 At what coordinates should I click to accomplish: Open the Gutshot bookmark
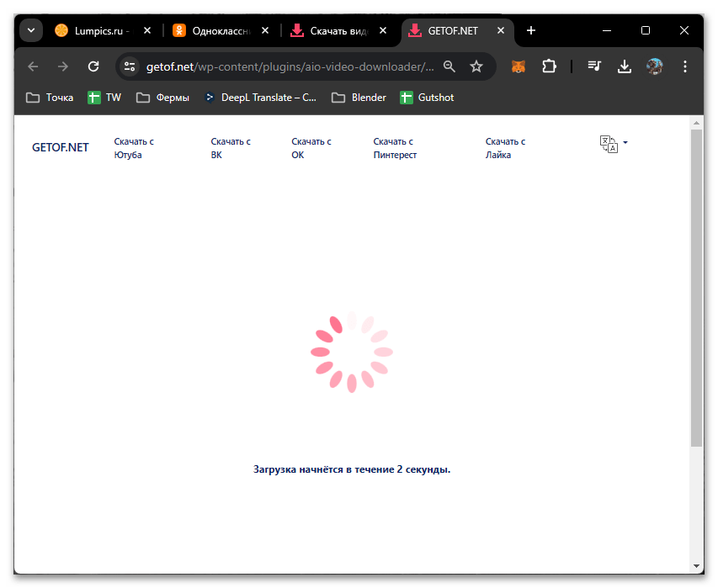[x=427, y=97]
